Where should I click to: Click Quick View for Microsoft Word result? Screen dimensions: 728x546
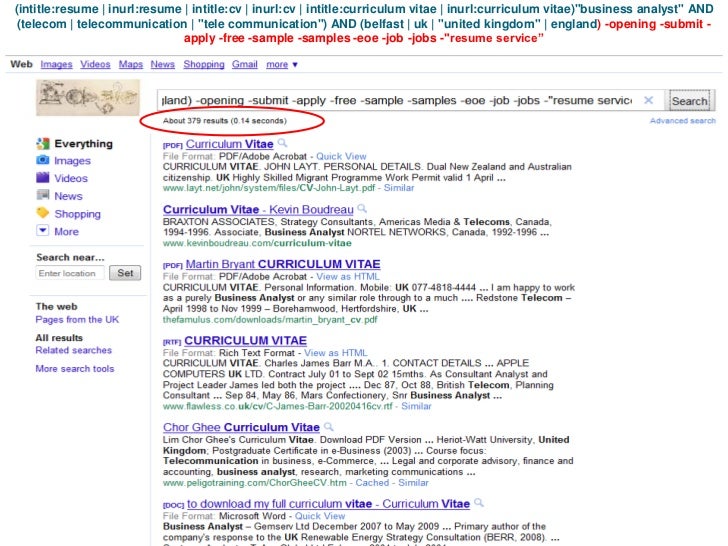[320, 516]
